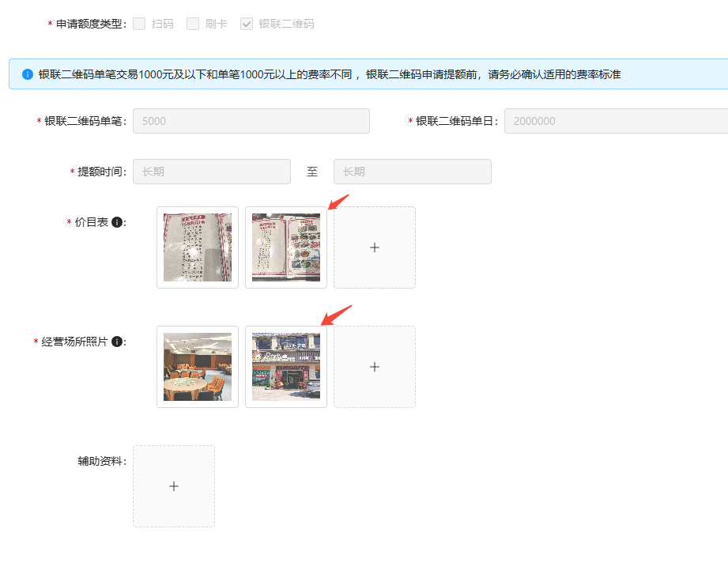728x574 pixels.
Task: Upload 辅助资料 via the plus box
Action: (174, 486)
